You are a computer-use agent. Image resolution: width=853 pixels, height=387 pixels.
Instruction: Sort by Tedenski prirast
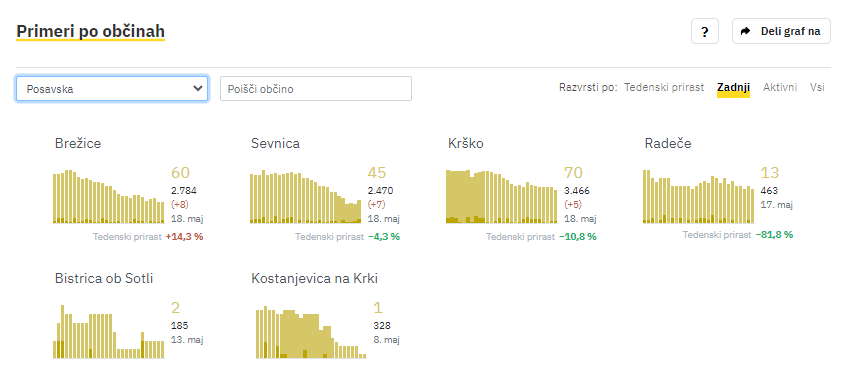664,87
